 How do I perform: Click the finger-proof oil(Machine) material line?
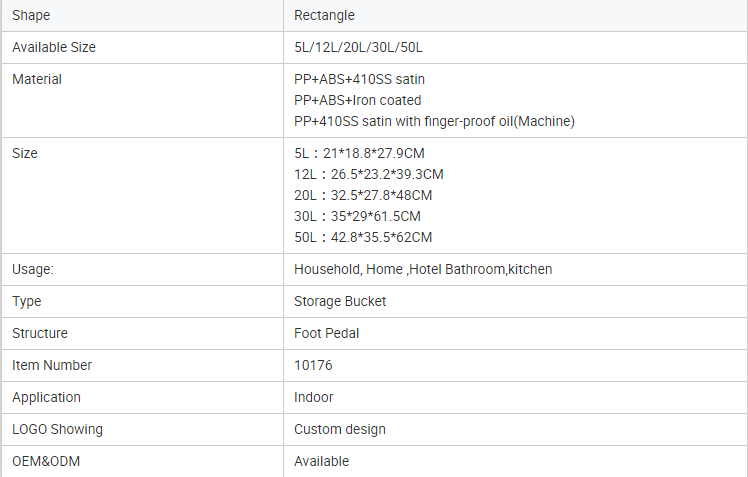coord(434,121)
